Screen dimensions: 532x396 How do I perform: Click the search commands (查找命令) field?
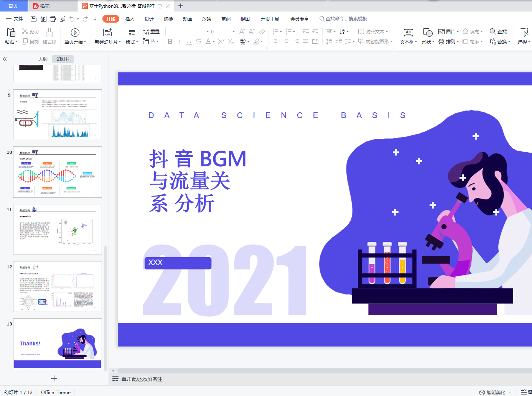click(343, 19)
